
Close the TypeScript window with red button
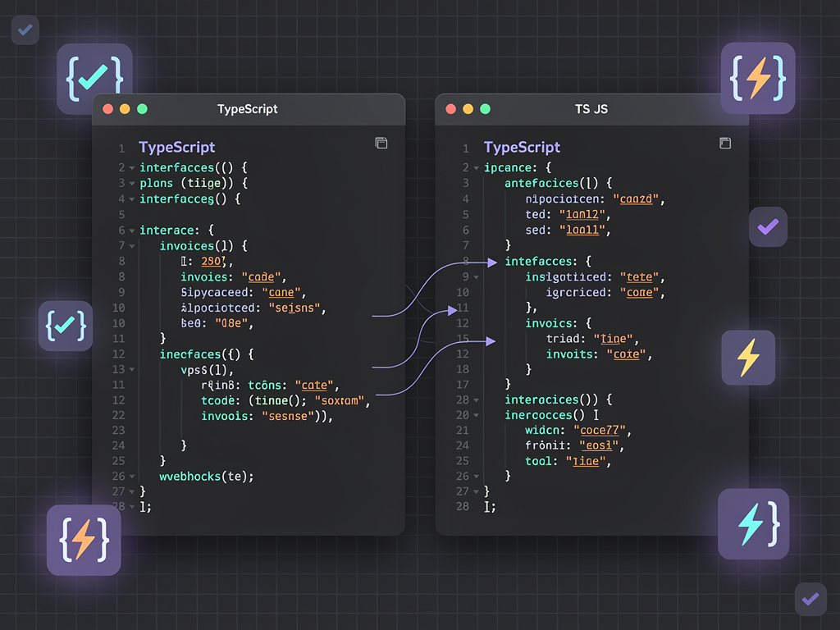[x=107, y=109]
